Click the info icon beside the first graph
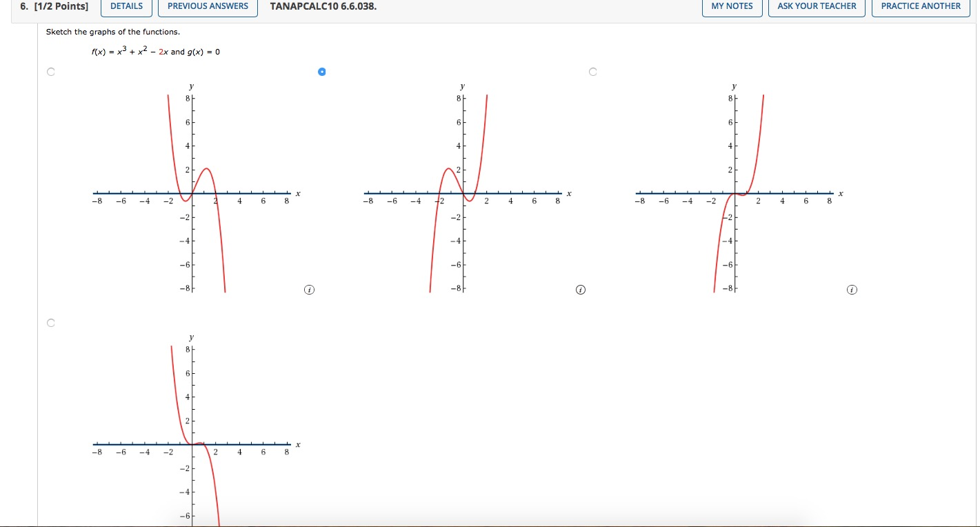The width and height of the screenshot is (980, 527). coord(309,290)
